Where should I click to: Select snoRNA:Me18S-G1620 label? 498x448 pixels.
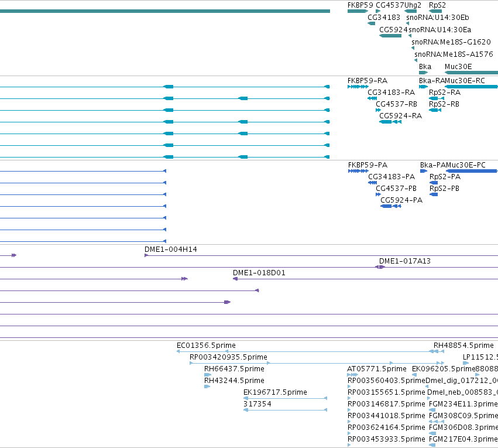coord(451,42)
